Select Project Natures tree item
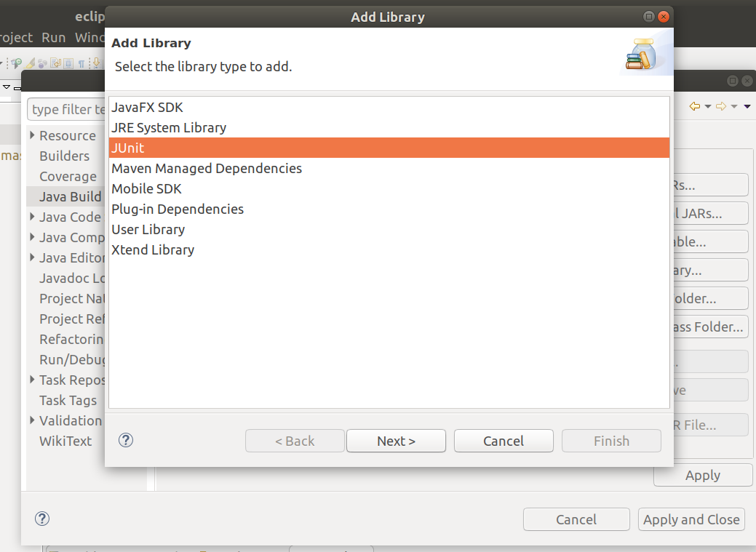 tap(72, 298)
